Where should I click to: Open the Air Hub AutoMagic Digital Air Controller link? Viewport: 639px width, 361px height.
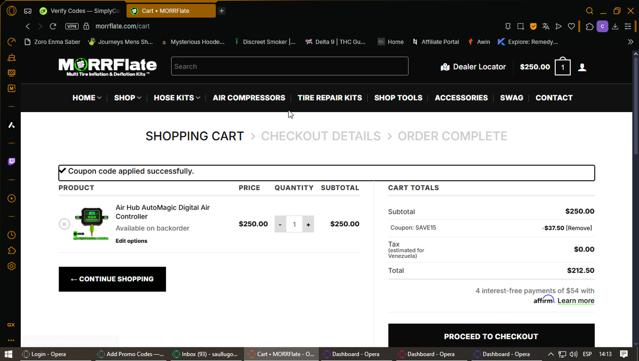162,212
